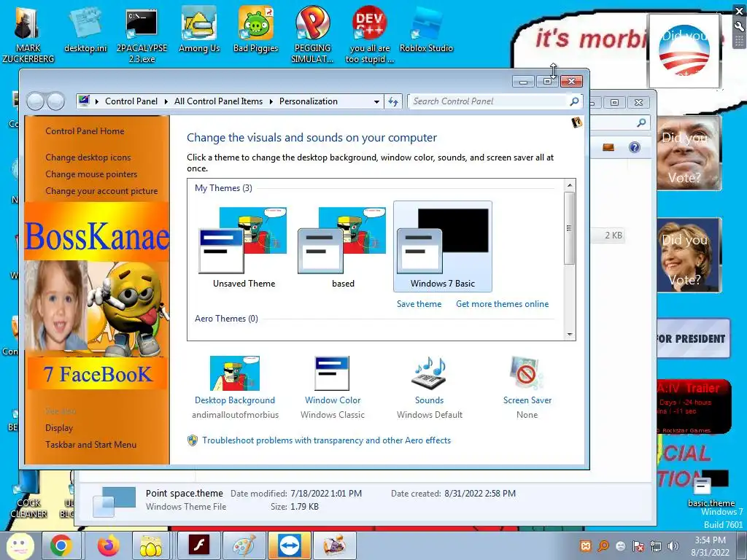Click Change your account picture link

101,191
